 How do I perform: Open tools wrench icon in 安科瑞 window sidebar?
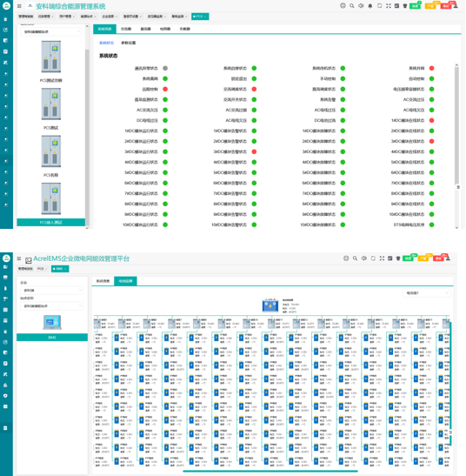(5, 63)
